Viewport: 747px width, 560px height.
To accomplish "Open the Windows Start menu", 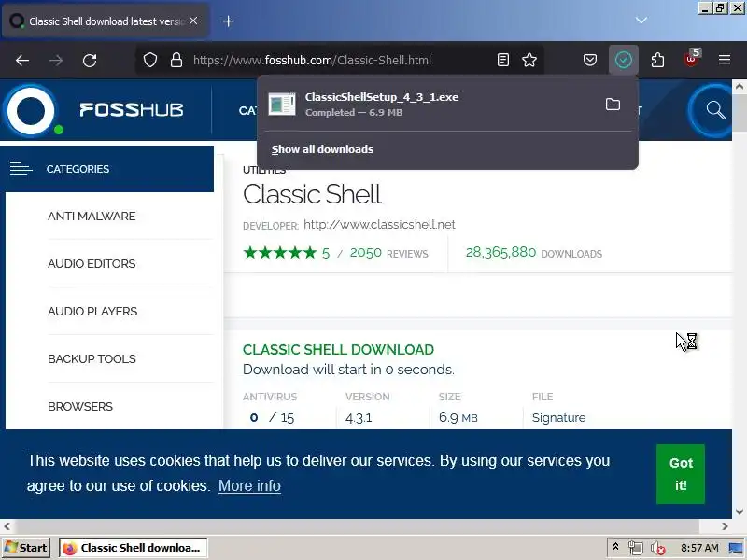I will [26, 548].
